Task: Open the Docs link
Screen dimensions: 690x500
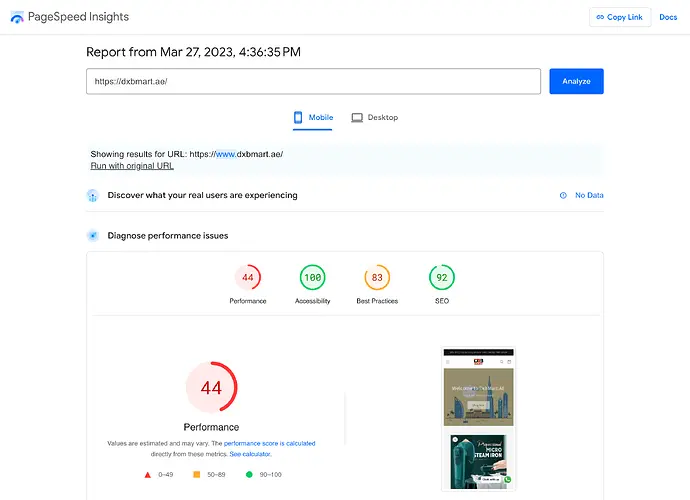Action: (x=668, y=17)
